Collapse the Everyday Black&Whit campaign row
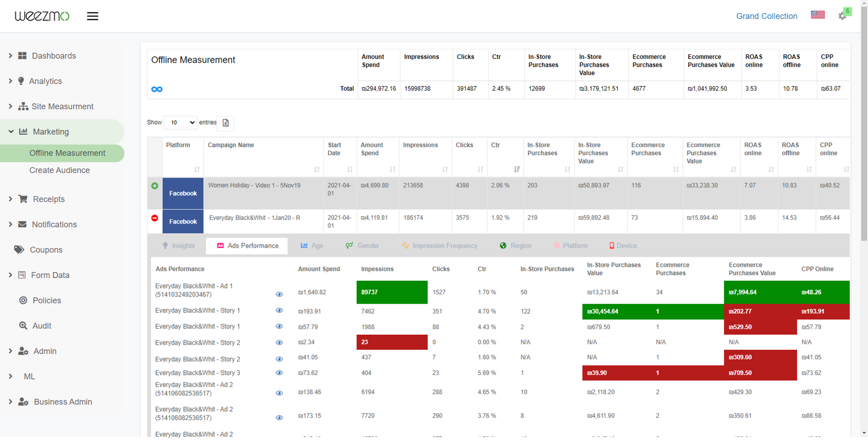Screen dimensions: 868x440 (x=155, y=218)
